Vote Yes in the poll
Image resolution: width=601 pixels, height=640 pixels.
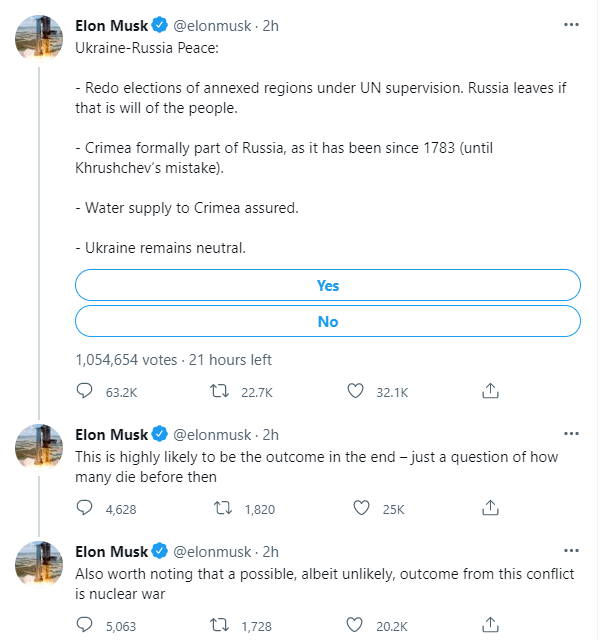pos(328,285)
